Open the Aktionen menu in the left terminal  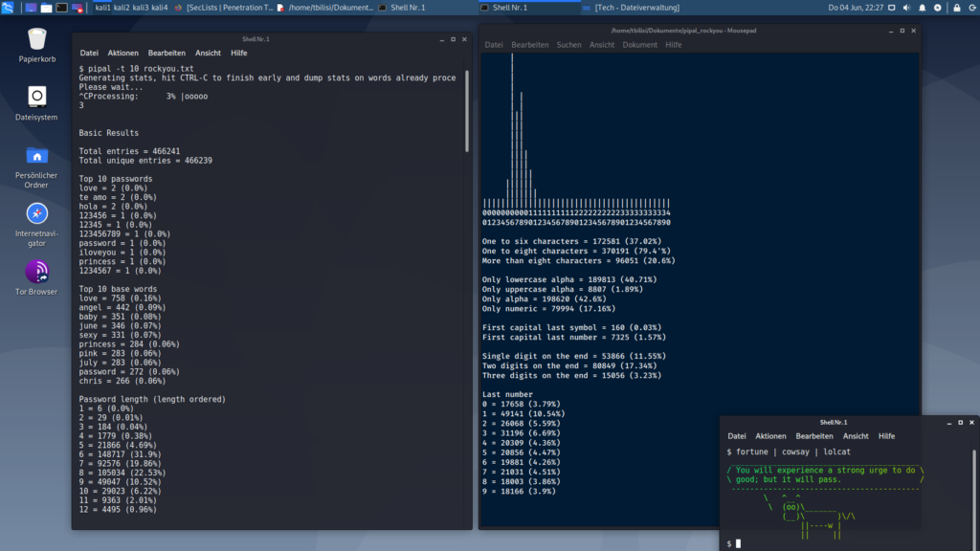pos(123,53)
